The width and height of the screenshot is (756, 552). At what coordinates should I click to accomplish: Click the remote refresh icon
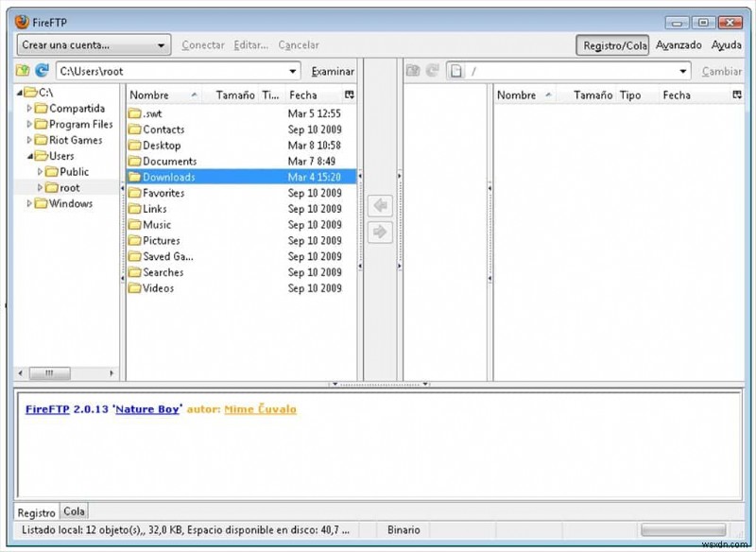click(433, 70)
